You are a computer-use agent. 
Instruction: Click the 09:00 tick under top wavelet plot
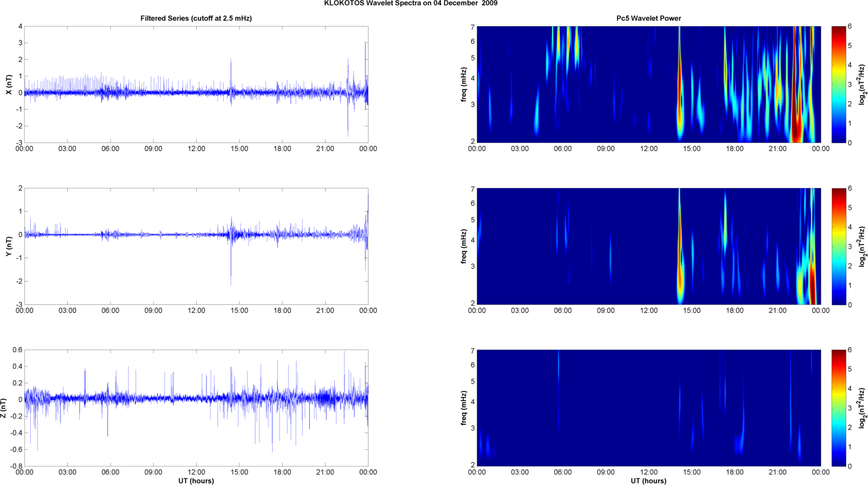click(x=606, y=149)
